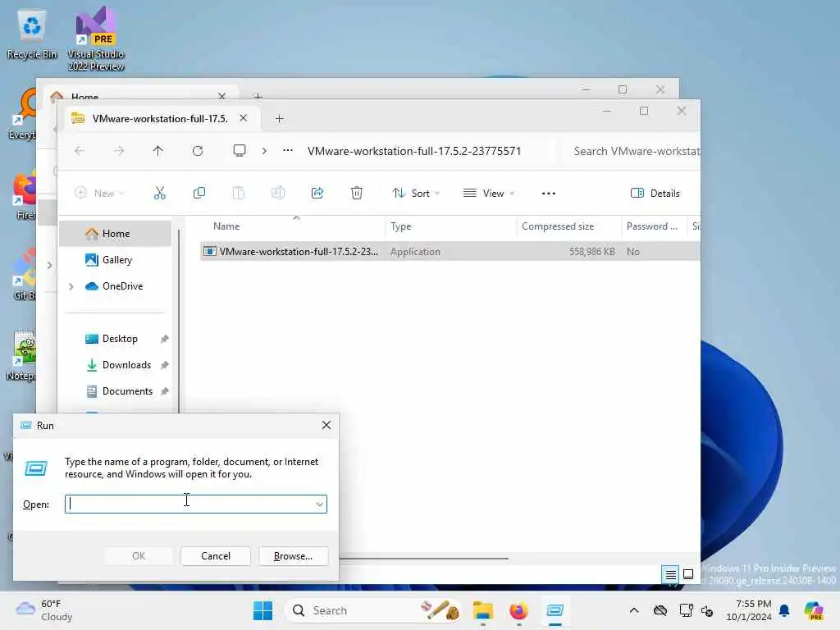
Task: Click the Name column header
Action: (292, 226)
